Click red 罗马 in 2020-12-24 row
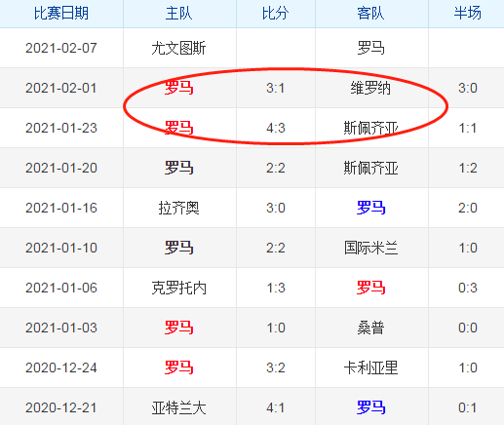The width and height of the screenshot is (504, 425). 179,367
